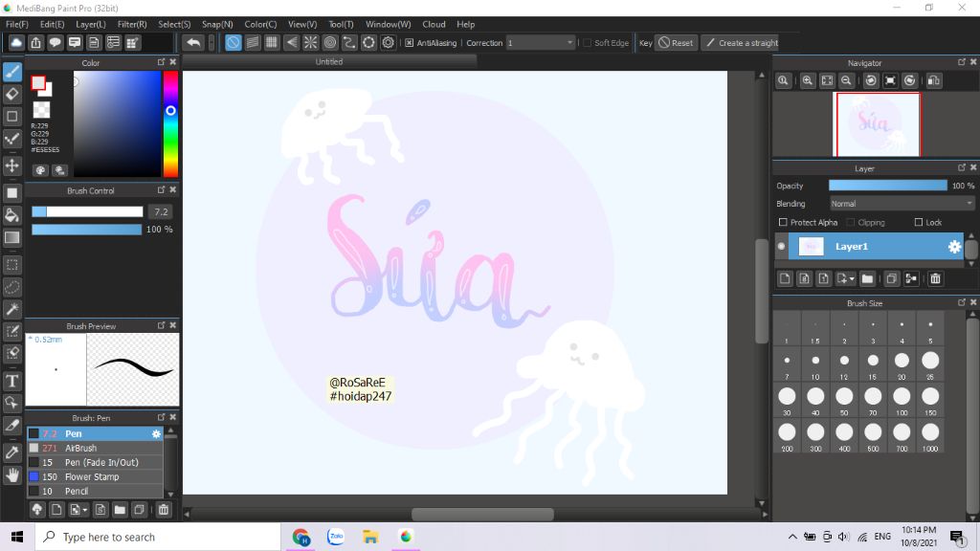Select the Flower Stamp brush
The image size is (980, 551).
tap(95, 476)
